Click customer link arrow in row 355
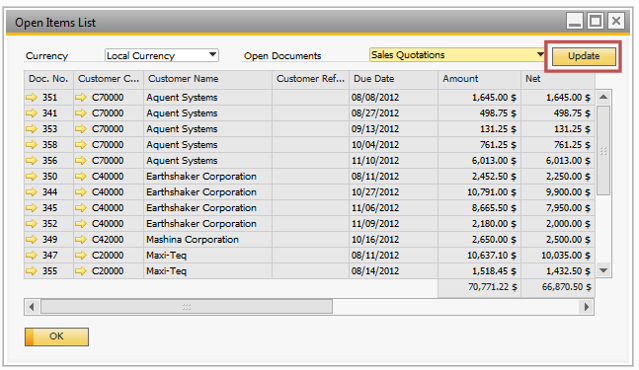The width and height of the screenshot is (639, 370). (x=81, y=271)
